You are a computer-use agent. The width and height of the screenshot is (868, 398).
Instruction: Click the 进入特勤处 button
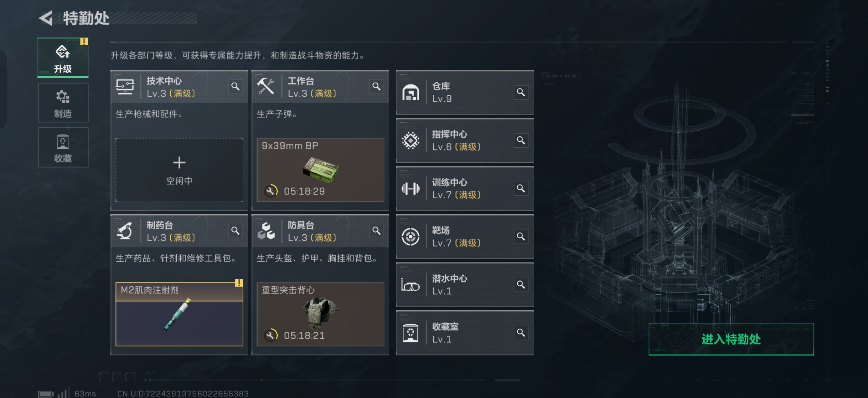coord(731,339)
